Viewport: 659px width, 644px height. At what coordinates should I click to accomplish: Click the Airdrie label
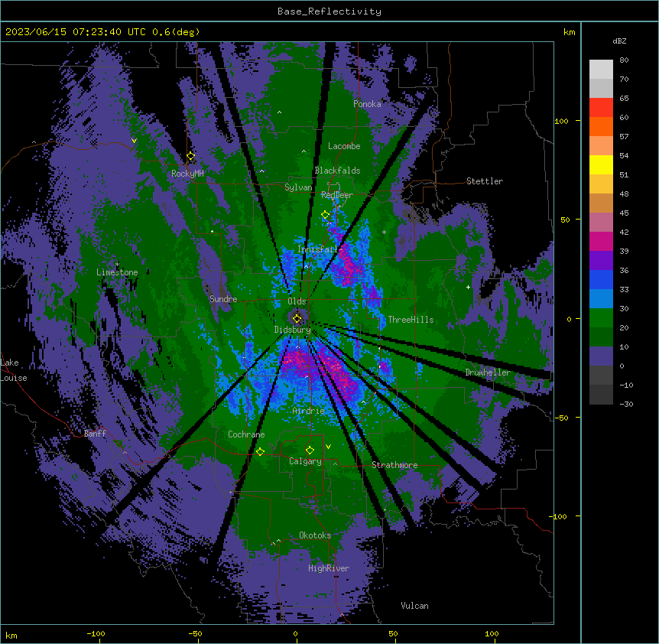coord(309,411)
